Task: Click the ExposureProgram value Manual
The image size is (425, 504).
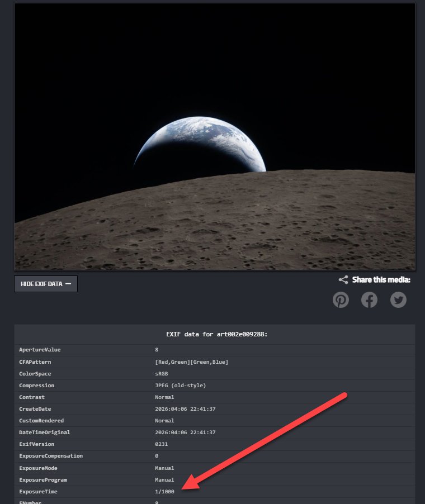Action: coord(164,480)
